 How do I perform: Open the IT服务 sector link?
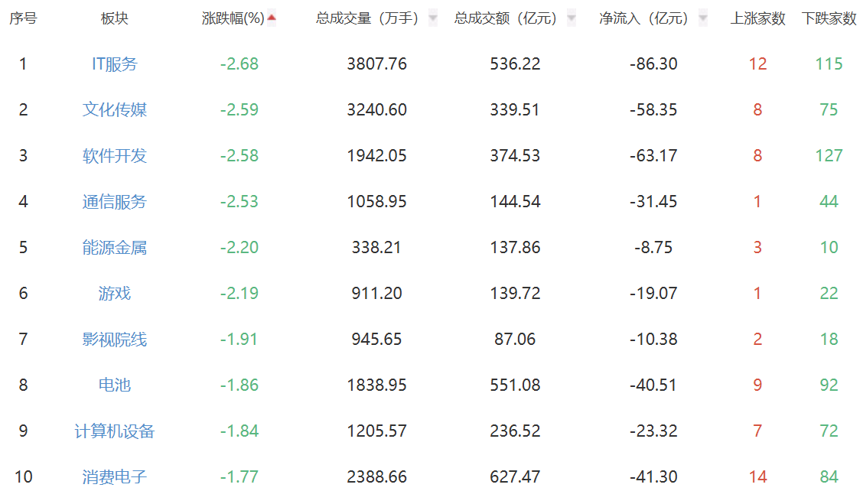point(115,64)
